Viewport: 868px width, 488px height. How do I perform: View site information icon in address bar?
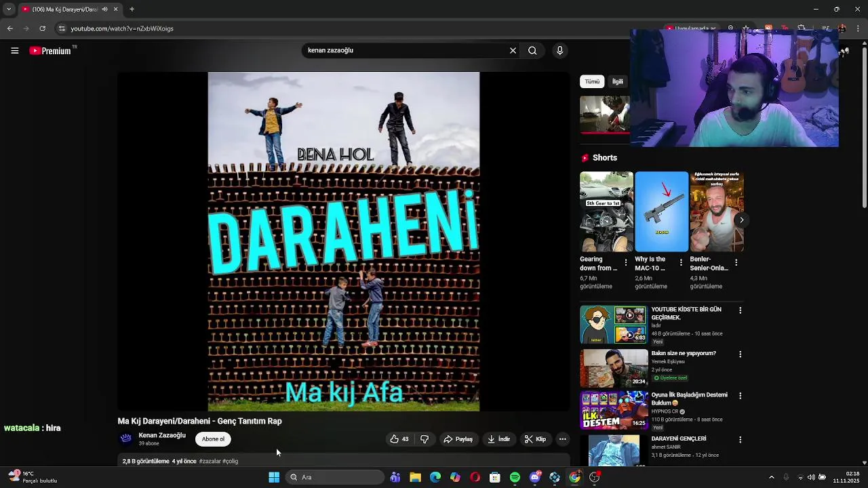click(62, 28)
